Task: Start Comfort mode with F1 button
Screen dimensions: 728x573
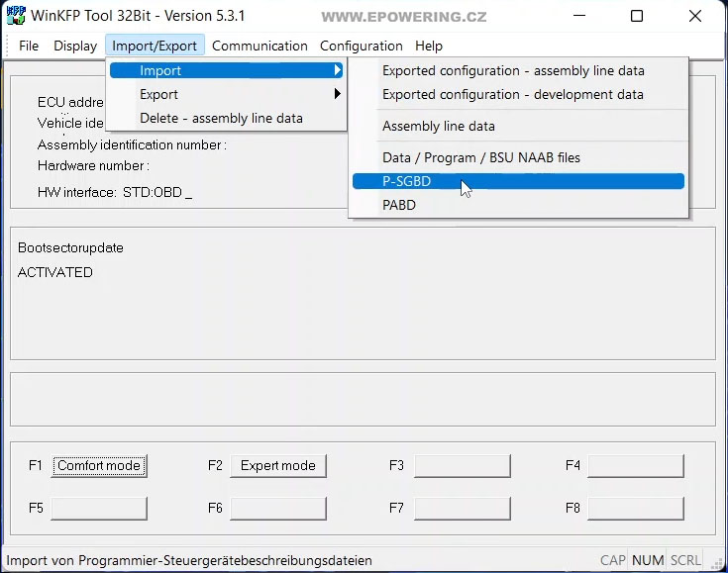Action: (x=99, y=465)
